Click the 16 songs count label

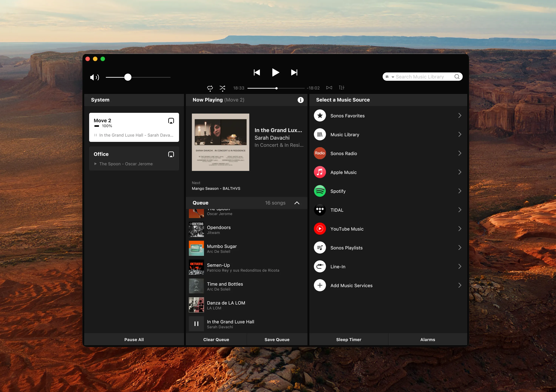(275, 203)
